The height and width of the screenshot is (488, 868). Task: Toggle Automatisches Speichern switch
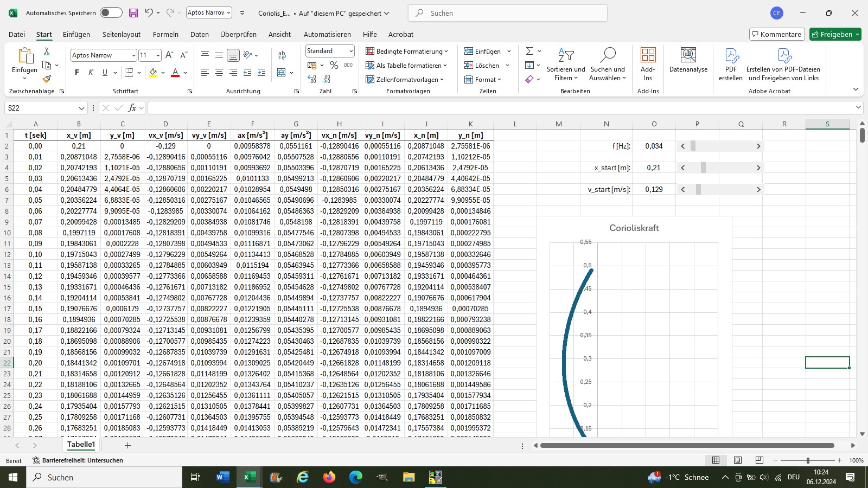click(111, 12)
